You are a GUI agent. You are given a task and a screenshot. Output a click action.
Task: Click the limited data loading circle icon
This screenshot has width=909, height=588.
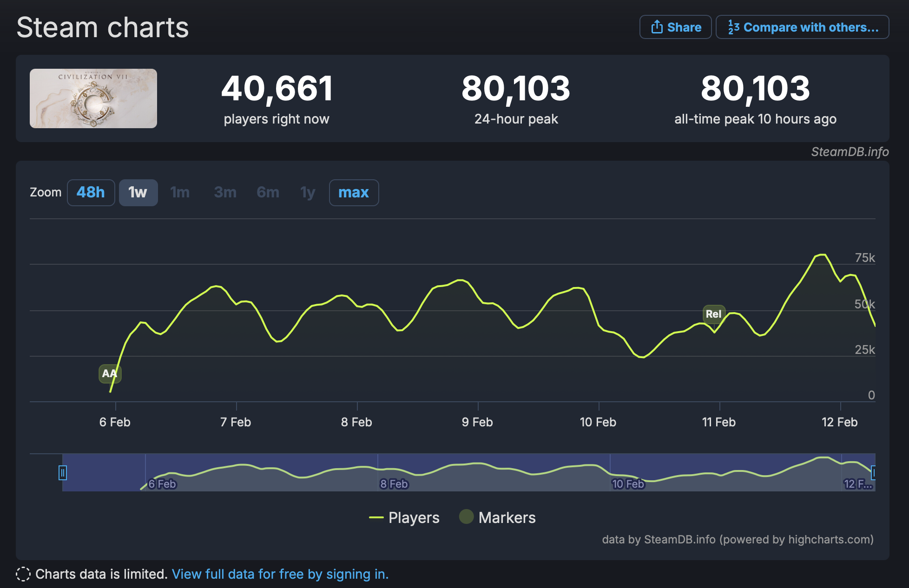tap(23, 574)
